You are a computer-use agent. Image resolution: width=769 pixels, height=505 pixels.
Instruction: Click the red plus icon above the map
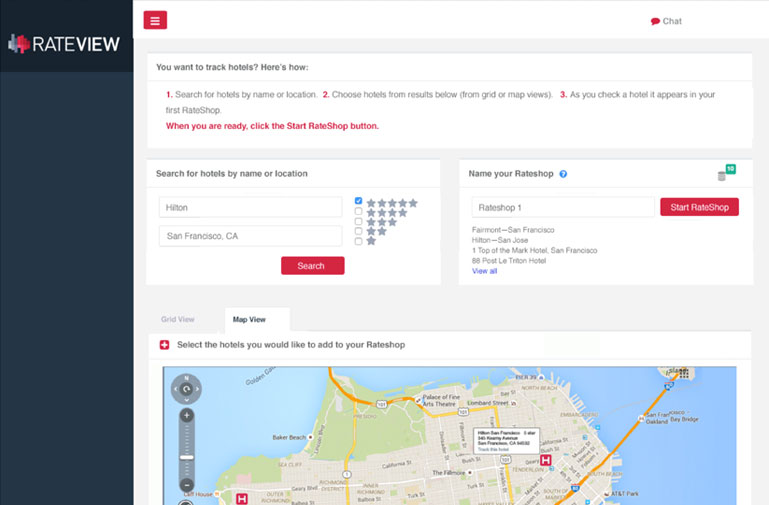coord(165,345)
